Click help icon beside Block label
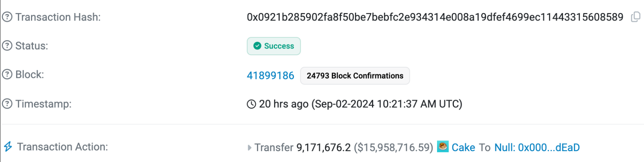 (x=7, y=75)
